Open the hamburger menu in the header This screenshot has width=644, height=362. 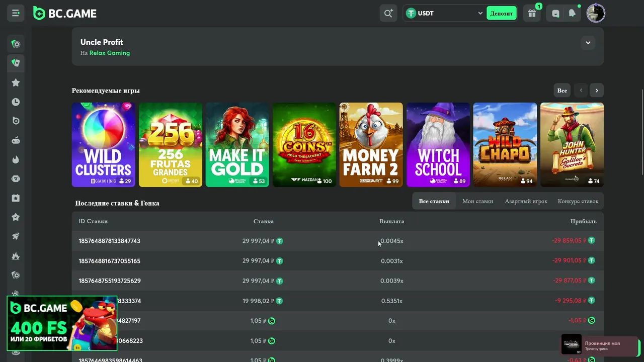[16, 13]
